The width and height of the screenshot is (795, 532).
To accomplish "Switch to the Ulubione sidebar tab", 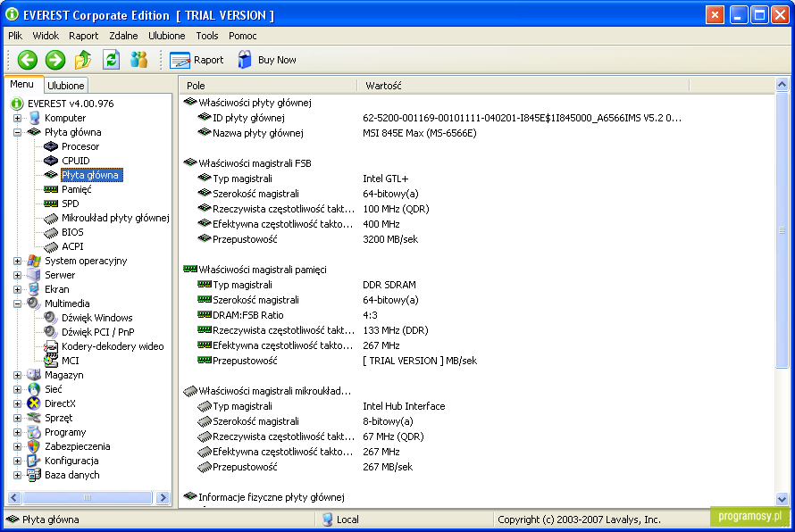I will tap(66, 85).
